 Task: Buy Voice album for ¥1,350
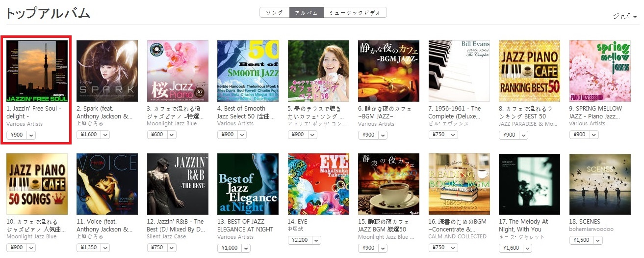coord(88,248)
